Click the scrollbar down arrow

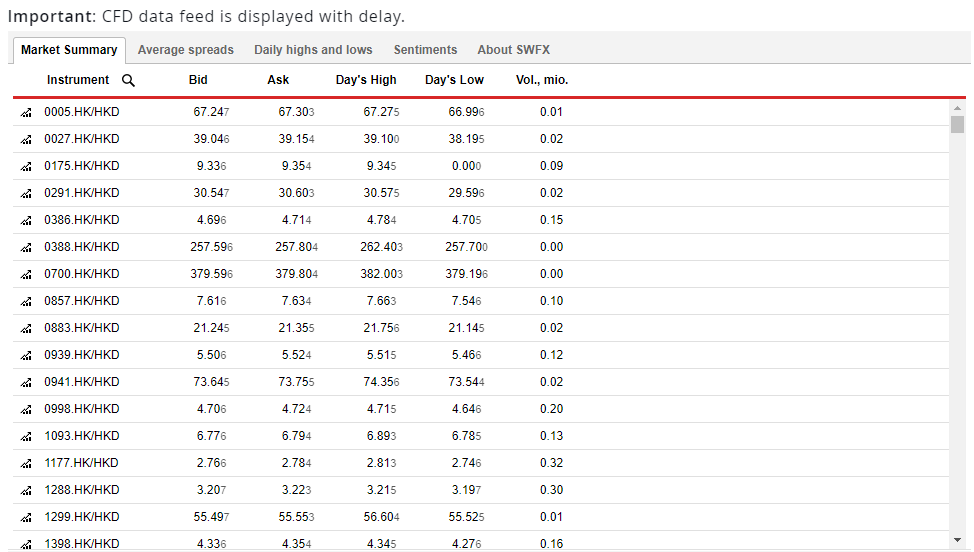point(958,540)
